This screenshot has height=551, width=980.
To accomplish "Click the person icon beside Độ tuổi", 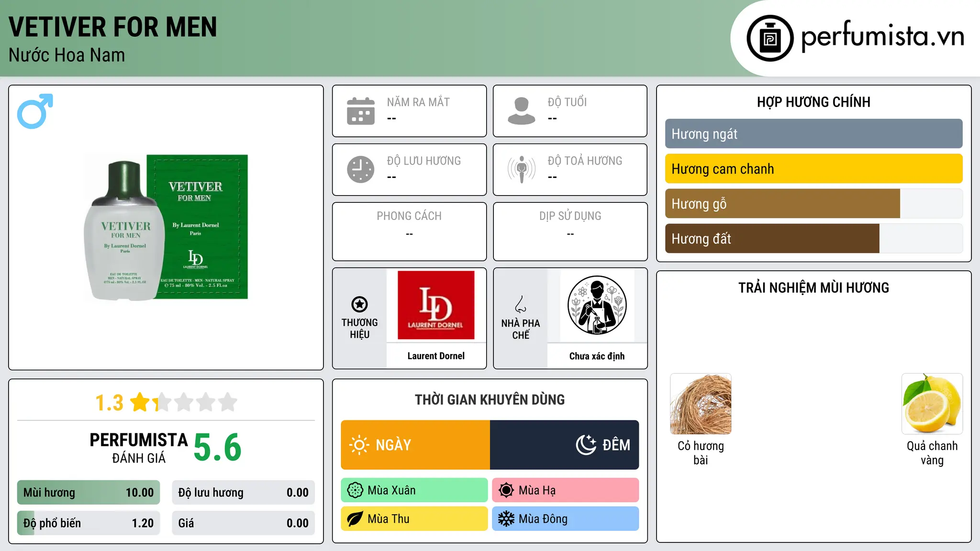I will coord(522,111).
